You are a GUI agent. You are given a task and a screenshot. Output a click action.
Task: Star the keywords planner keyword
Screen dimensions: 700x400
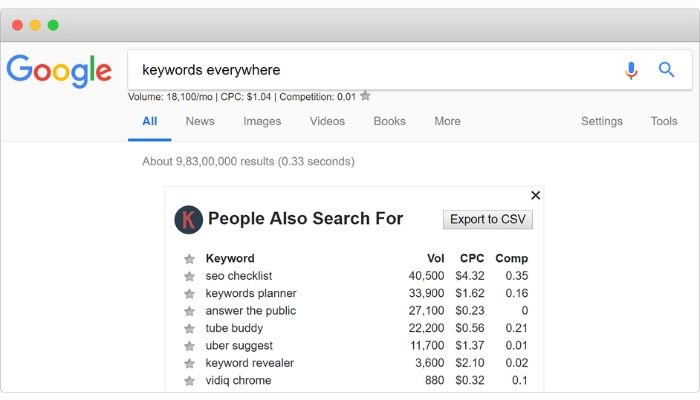click(189, 294)
